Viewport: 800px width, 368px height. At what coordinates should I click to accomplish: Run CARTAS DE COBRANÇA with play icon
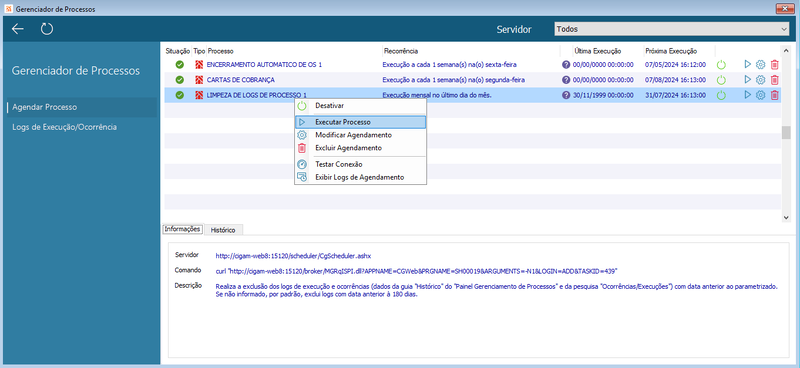(x=747, y=80)
